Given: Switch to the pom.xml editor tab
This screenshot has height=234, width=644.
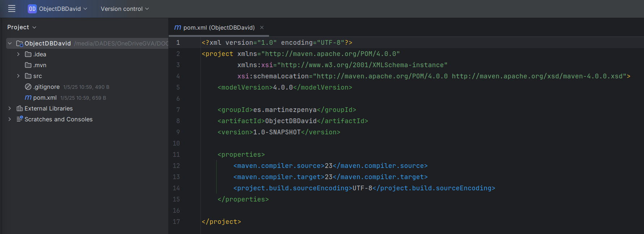Looking at the screenshot, I should pyautogui.click(x=219, y=27).
